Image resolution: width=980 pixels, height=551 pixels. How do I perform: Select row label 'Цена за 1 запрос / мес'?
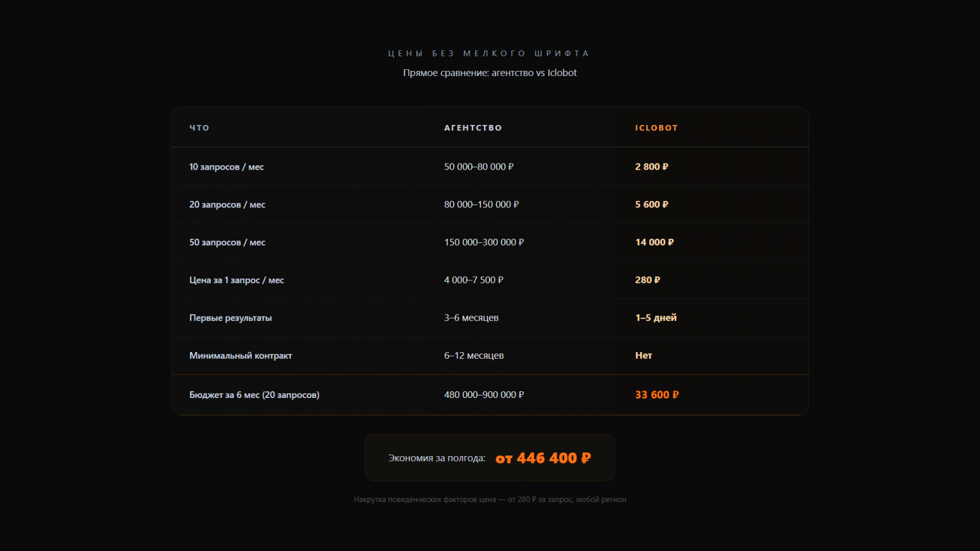coord(236,280)
